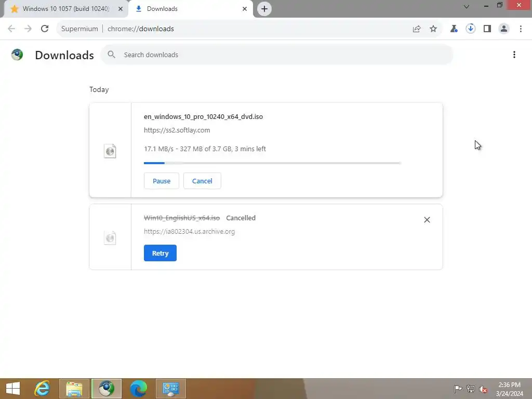Open Downloads page more actions menu
Screen dimensions: 532x399
tap(514, 55)
